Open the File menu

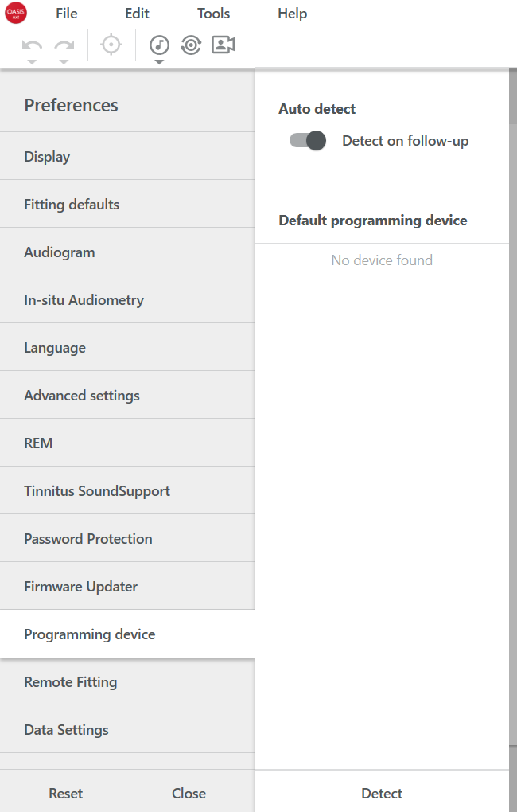point(67,14)
